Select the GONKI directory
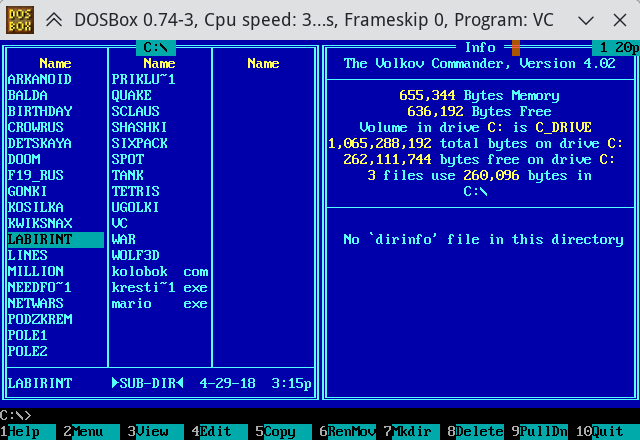Screen dimensions: 640x440 27,191
